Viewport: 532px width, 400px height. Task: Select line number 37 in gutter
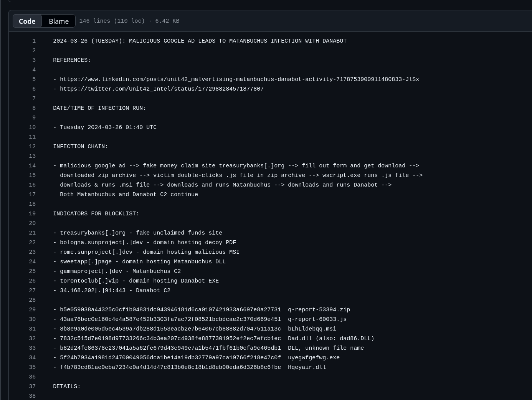point(32,387)
